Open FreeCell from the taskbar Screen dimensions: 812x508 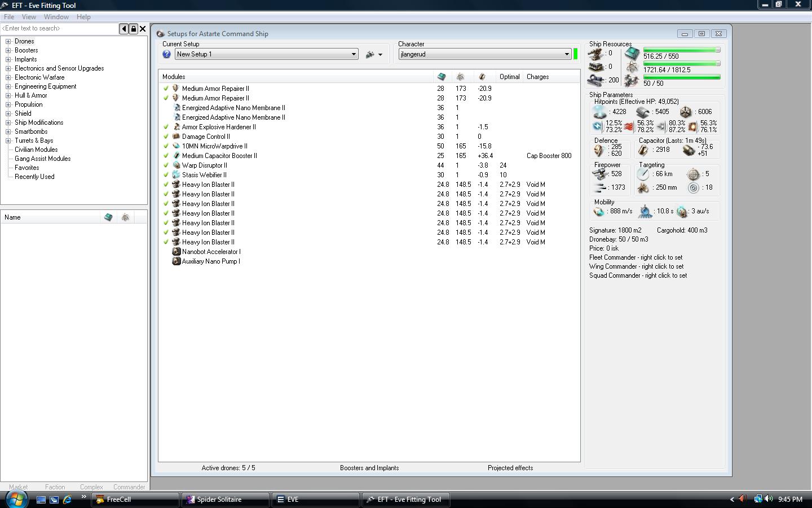pos(135,500)
